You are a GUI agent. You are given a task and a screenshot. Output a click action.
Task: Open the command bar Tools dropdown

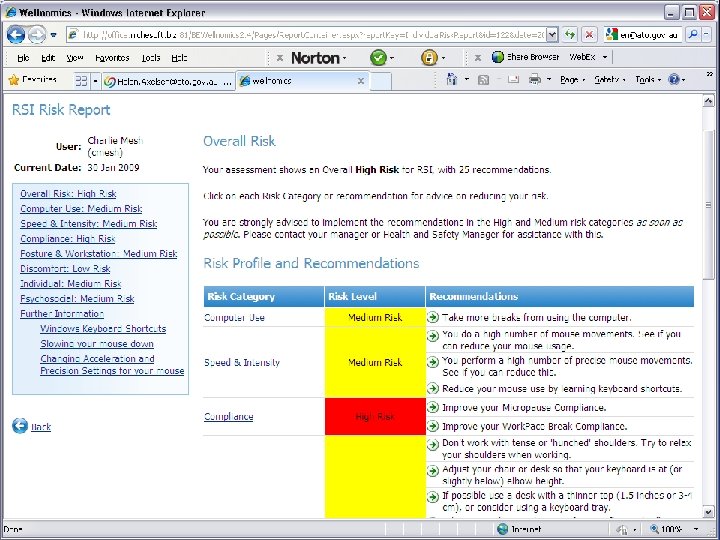[648, 80]
